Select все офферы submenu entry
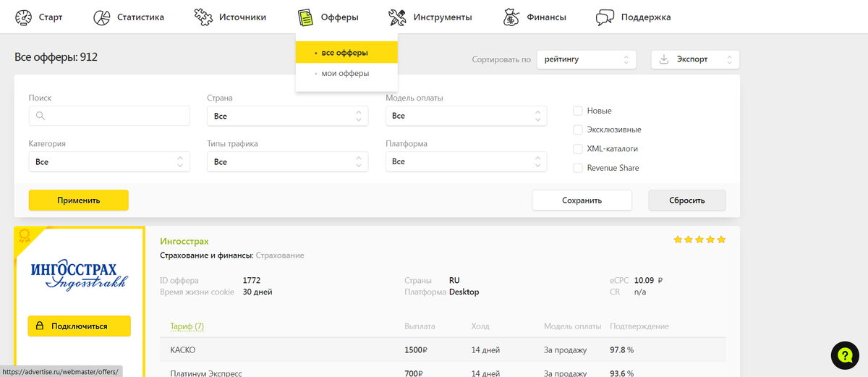The width and height of the screenshot is (868, 377). tap(346, 53)
